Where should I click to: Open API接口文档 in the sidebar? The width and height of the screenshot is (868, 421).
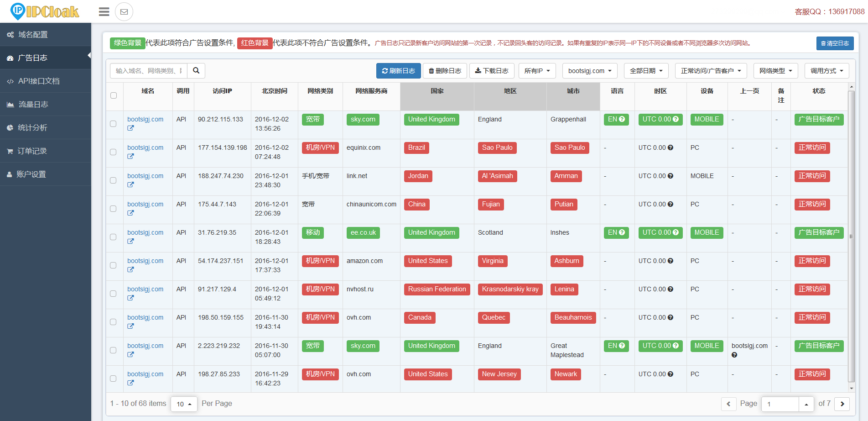(46, 81)
